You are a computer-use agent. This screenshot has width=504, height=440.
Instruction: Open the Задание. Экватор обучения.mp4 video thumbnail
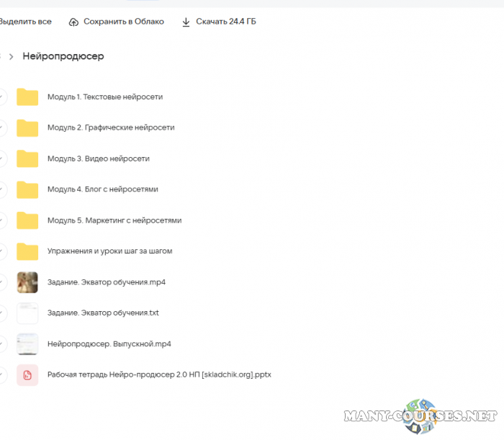(x=27, y=282)
